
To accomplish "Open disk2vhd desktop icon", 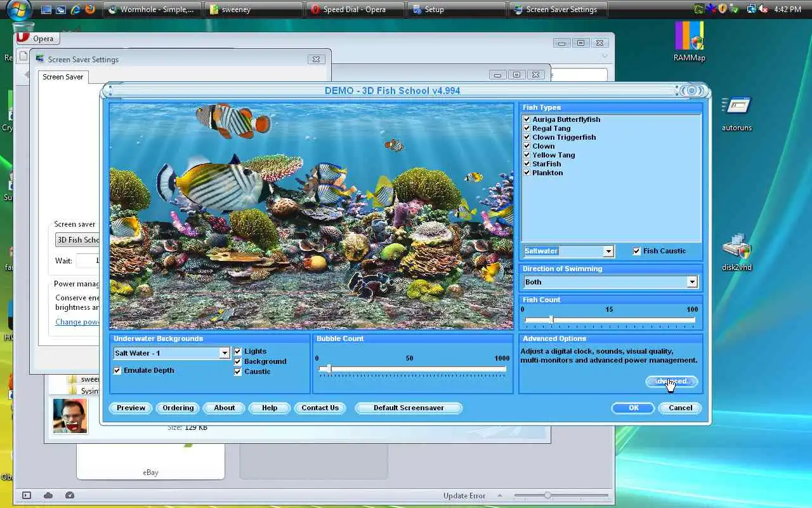I will click(737, 253).
